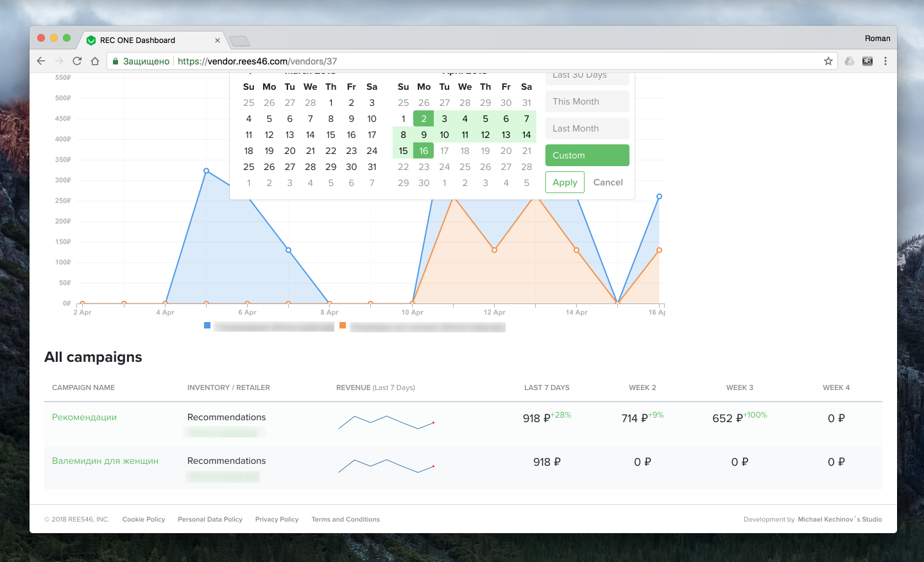The width and height of the screenshot is (924, 562).
Task: Open the Валемидин для женщин campaign
Action: click(x=105, y=461)
